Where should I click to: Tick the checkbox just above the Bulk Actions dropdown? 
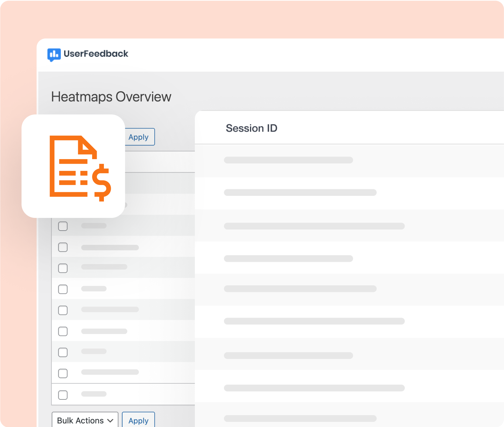click(x=63, y=395)
